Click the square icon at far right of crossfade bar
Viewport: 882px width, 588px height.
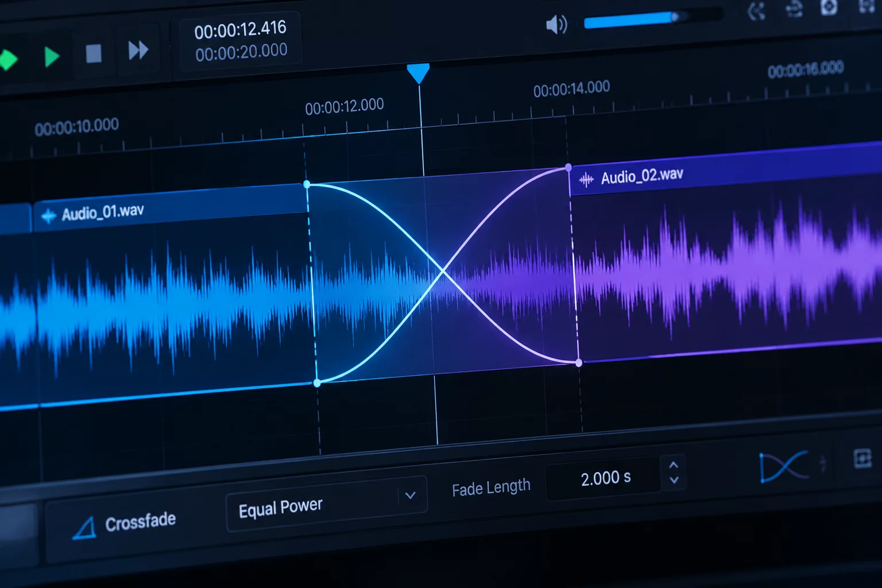click(x=862, y=458)
